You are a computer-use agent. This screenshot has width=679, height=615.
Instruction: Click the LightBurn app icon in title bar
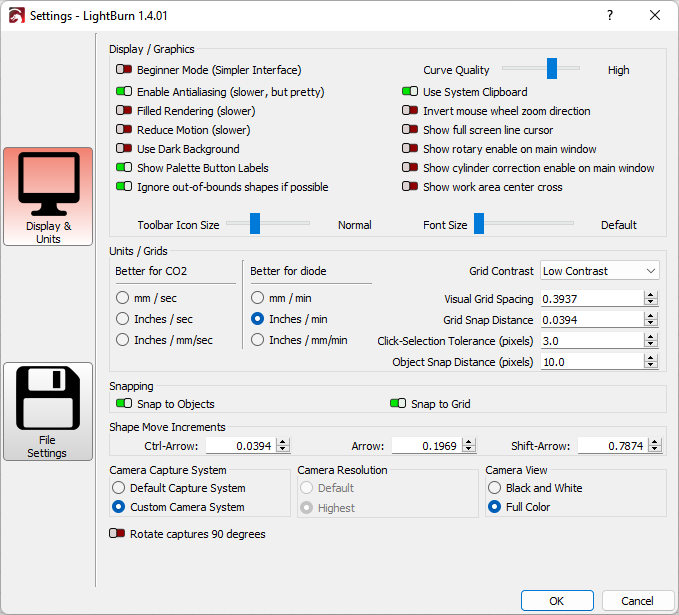pos(16,16)
